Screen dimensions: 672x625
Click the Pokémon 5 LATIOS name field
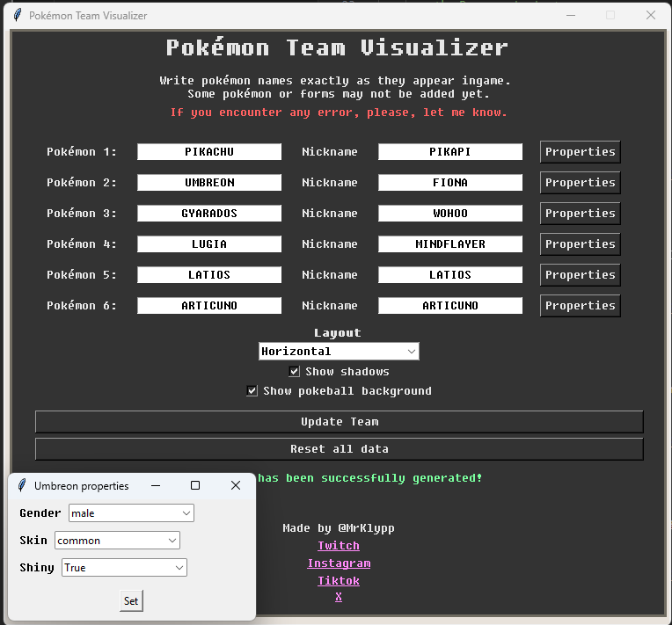(x=209, y=274)
